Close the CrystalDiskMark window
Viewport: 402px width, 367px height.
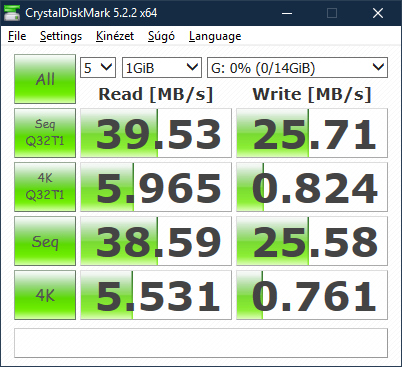[x=378, y=13]
